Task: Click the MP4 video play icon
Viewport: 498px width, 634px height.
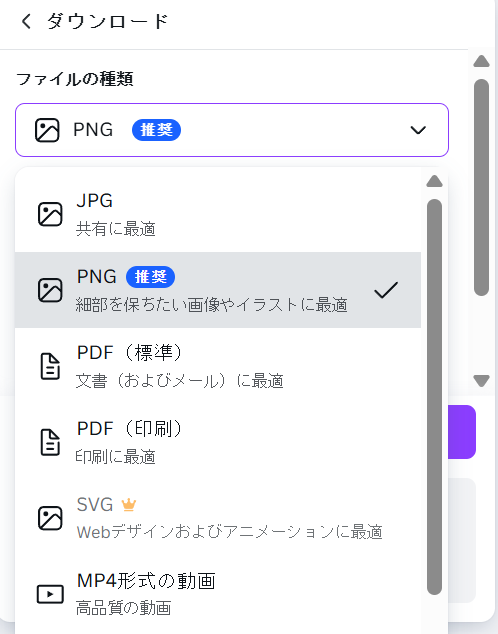Action: click(x=50, y=594)
